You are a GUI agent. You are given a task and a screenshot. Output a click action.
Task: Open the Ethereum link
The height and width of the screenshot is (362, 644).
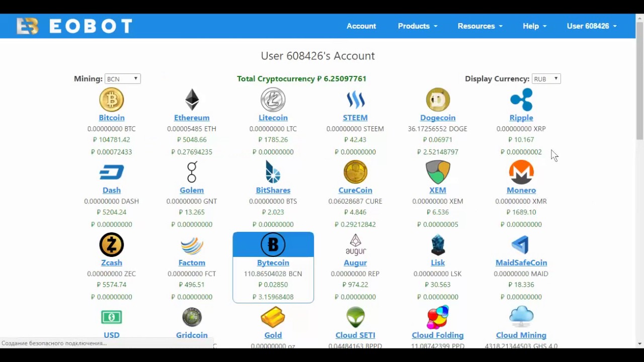192,118
